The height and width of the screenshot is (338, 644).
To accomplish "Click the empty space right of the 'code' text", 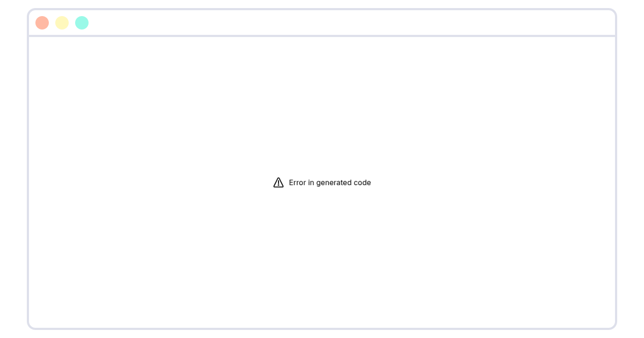I will [494, 182].
